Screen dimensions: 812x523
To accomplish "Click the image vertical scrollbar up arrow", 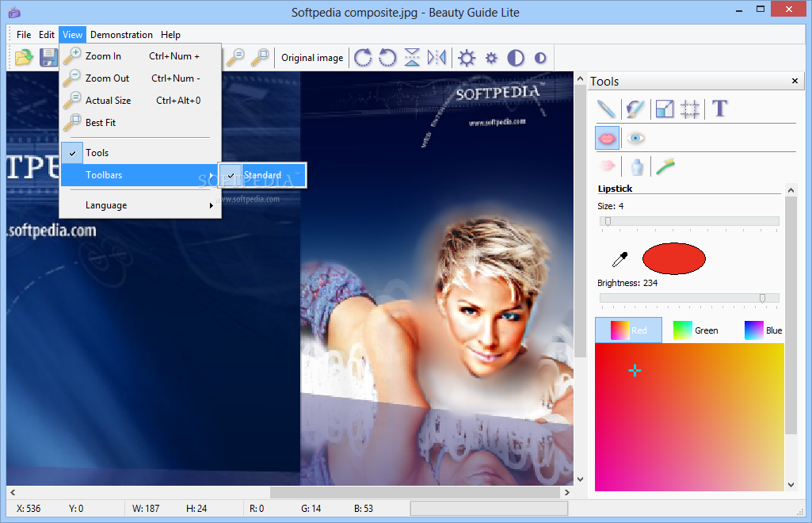I will [x=580, y=78].
